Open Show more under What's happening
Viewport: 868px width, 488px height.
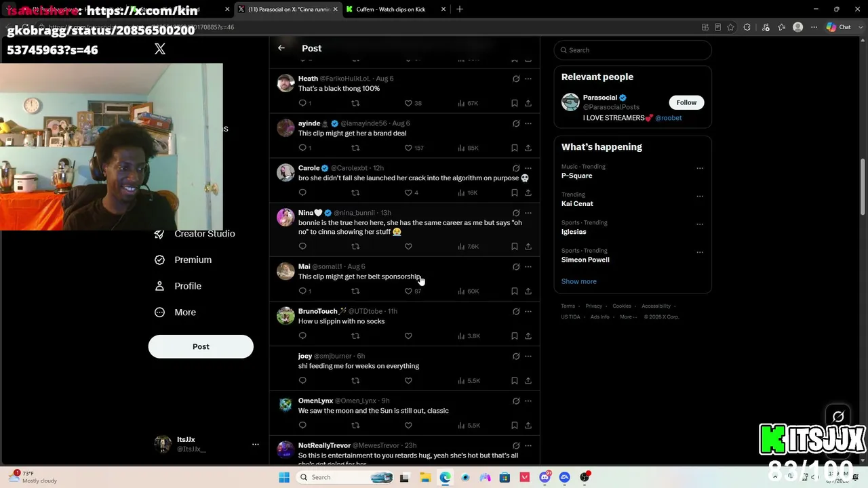coord(579,281)
